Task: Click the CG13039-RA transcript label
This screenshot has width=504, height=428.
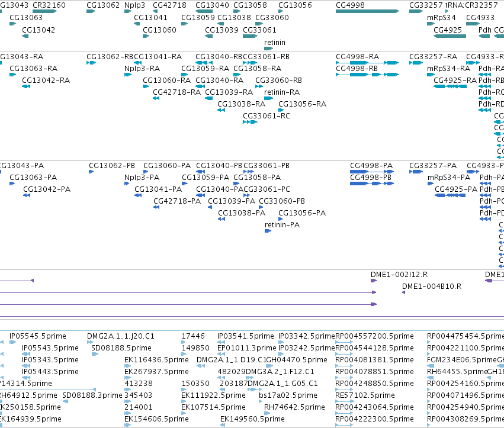Action: (229, 92)
